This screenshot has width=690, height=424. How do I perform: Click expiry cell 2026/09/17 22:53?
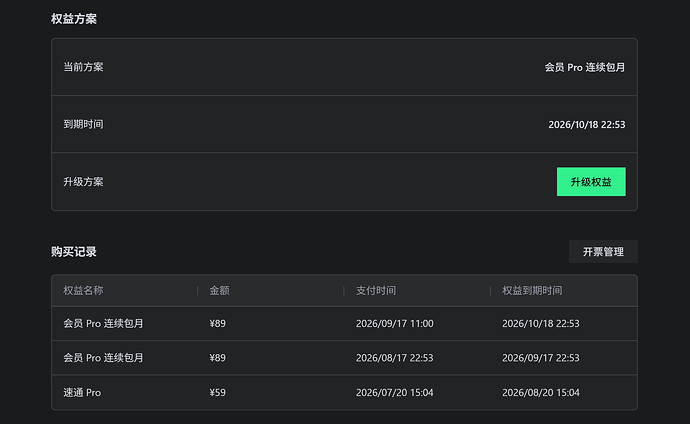[x=541, y=358]
